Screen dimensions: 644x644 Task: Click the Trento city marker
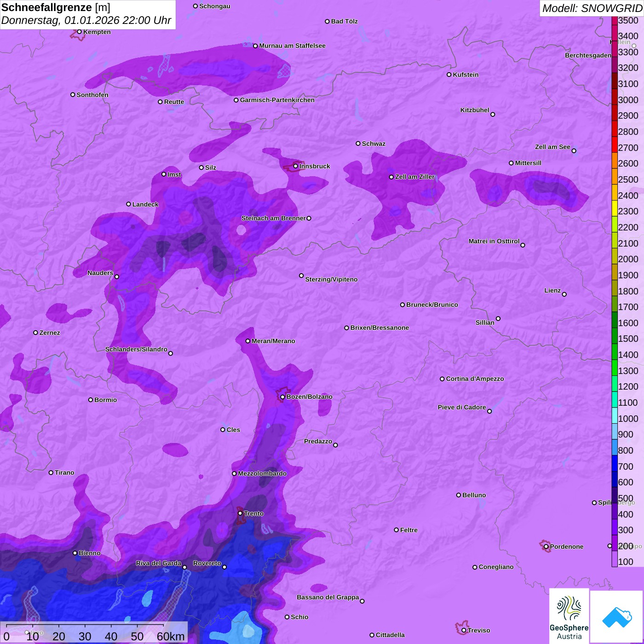pos(240,513)
